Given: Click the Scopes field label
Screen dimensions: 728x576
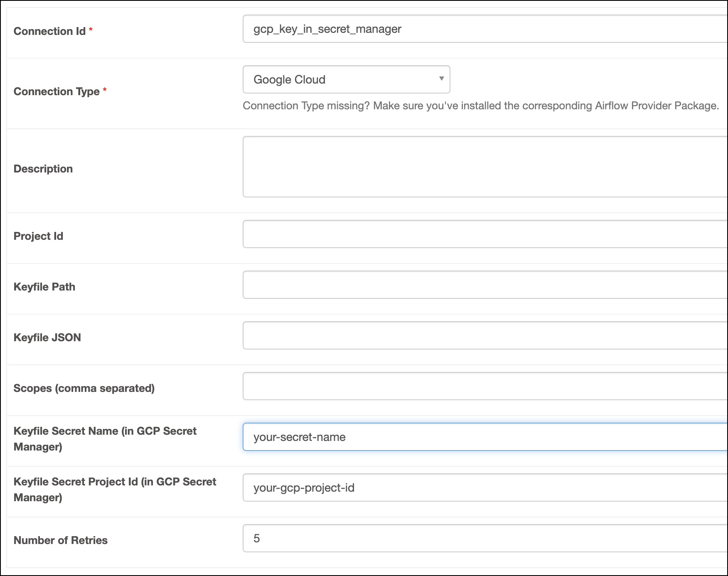Looking at the screenshot, I should tap(84, 388).
